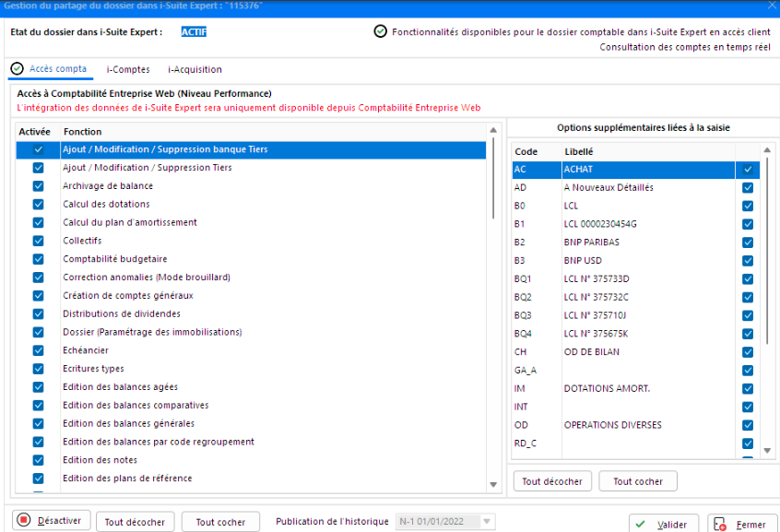Click Tout cocher in the bottom bar
The width and height of the screenshot is (780, 532).
pos(220,522)
